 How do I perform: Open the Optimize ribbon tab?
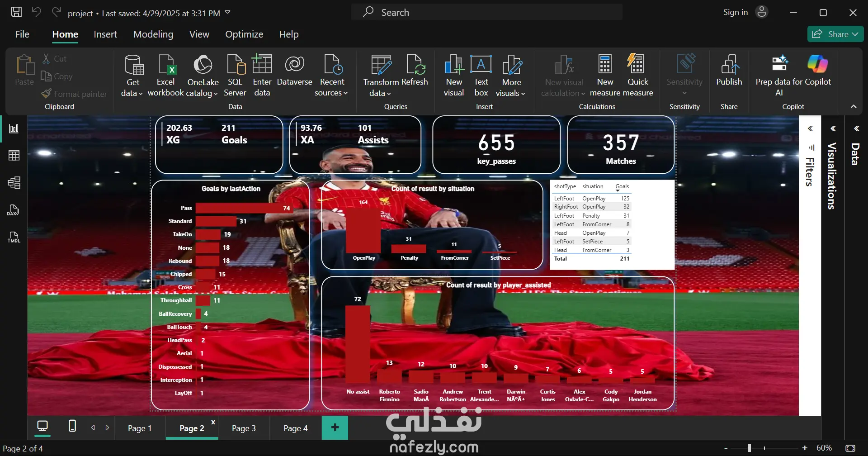244,34
